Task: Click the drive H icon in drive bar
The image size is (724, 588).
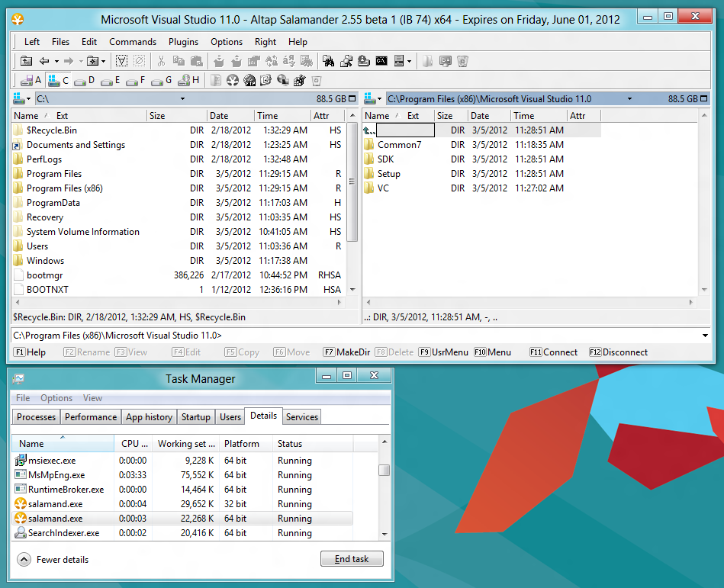Action: pos(185,80)
